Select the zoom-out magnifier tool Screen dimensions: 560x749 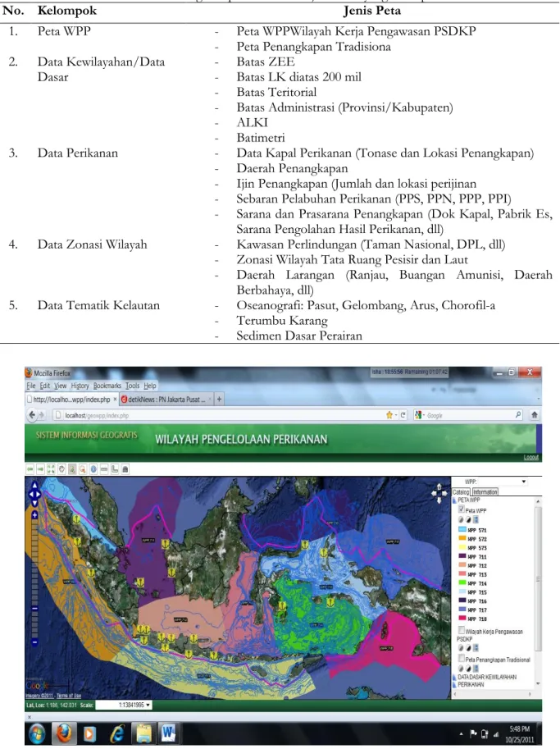click(83, 469)
